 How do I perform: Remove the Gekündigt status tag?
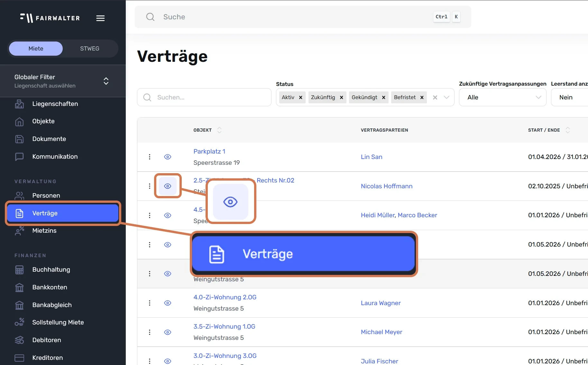point(384,98)
